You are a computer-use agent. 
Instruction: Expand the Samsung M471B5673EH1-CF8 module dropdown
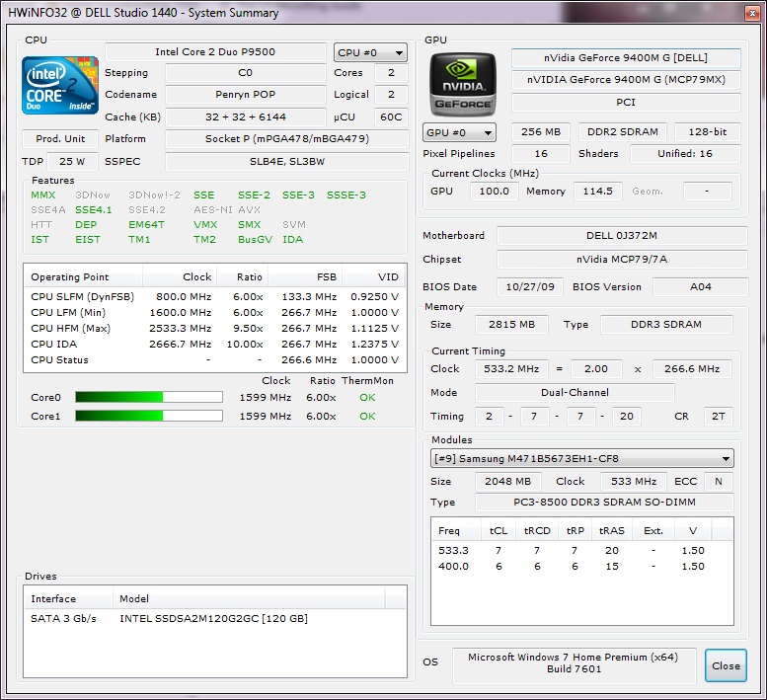click(582, 458)
